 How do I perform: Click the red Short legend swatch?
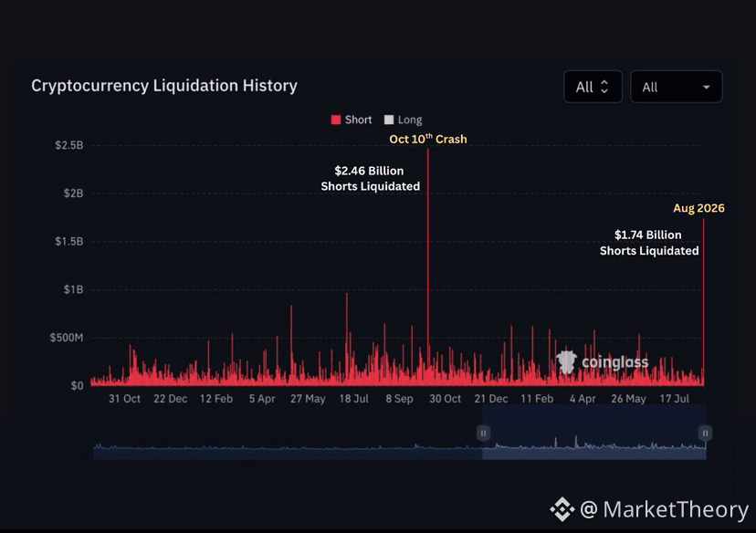coord(336,120)
